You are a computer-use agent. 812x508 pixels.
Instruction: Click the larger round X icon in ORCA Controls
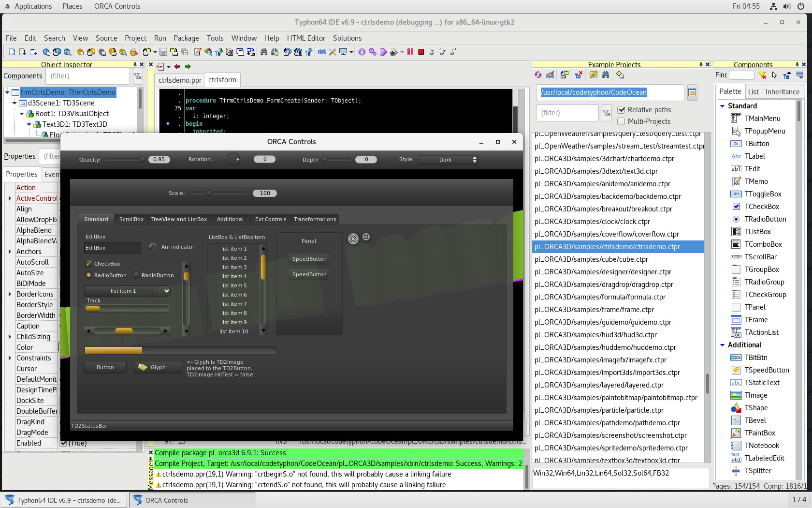click(x=353, y=239)
